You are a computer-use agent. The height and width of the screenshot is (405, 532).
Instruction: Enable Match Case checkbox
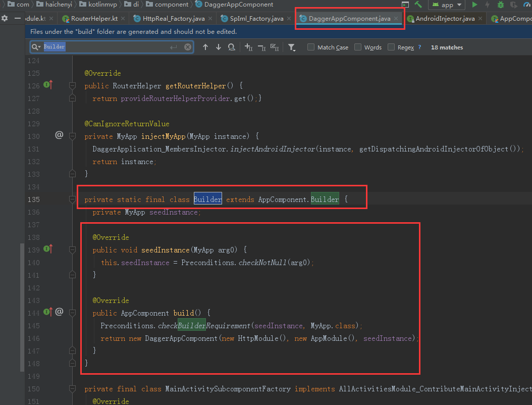pyautogui.click(x=311, y=47)
